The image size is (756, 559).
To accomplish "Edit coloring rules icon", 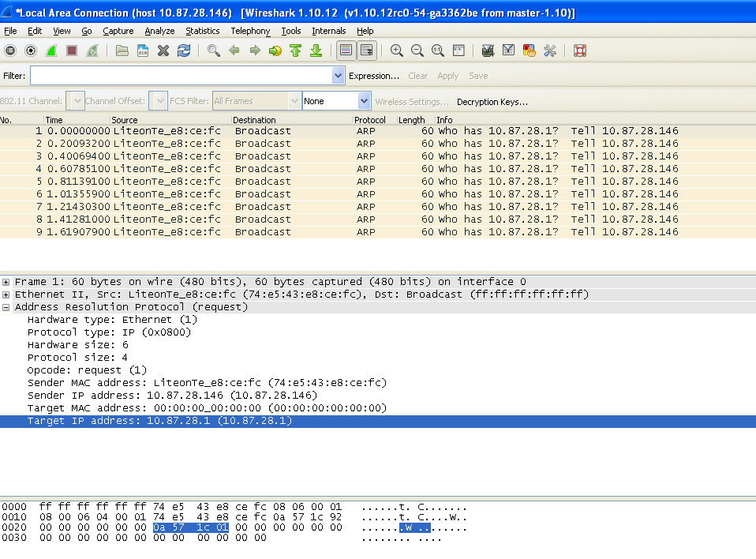I will tap(529, 51).
